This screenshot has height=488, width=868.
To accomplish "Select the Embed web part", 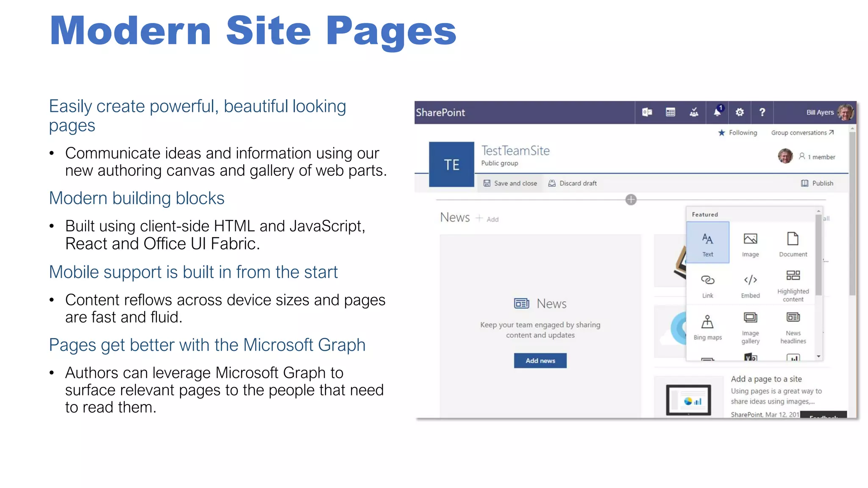I will [750, 286].
